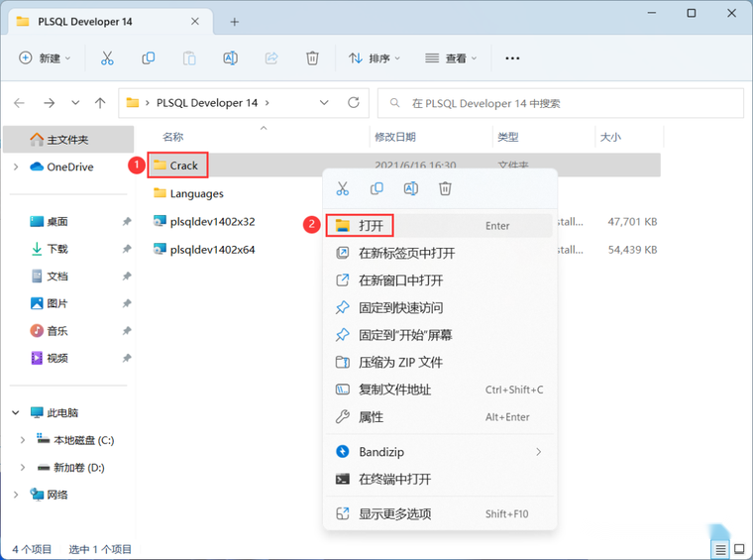The width and height of the screenshot is (753, 560).
Task: Choose 属性 in context menu
Action: click(439, 417)
